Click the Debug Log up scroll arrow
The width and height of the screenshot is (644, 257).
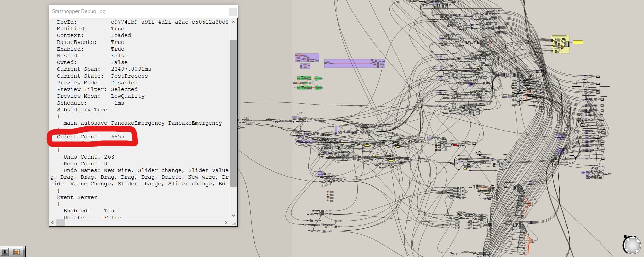(233, 22)
